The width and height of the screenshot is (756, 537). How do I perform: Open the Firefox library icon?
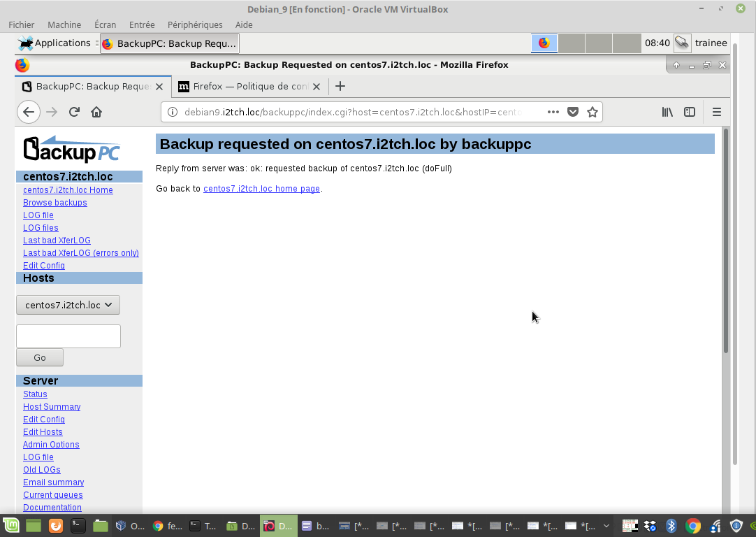point(667,112)
